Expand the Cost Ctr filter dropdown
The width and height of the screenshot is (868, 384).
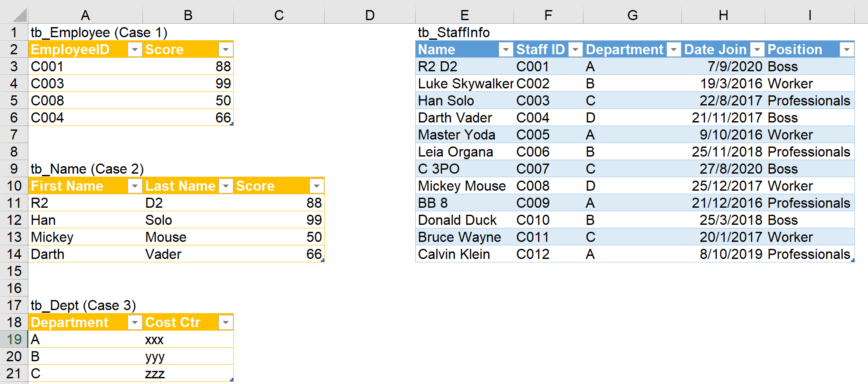point(226,323)
